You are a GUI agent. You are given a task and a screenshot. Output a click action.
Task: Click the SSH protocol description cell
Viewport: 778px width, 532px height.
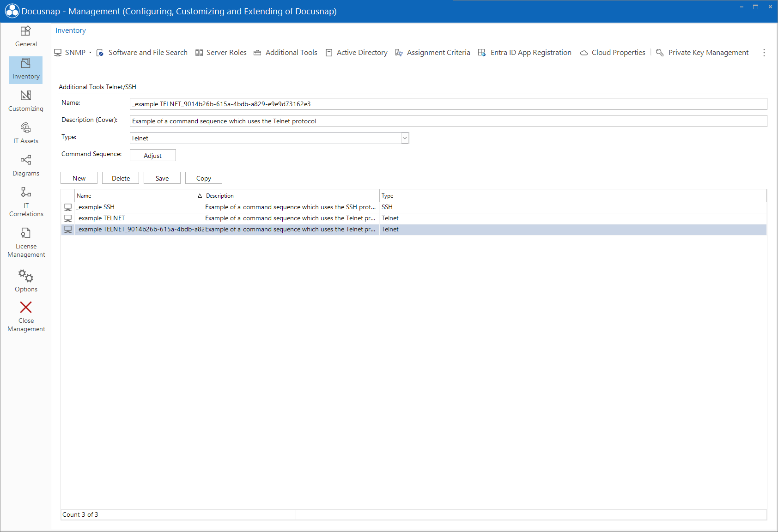(292, 207)
